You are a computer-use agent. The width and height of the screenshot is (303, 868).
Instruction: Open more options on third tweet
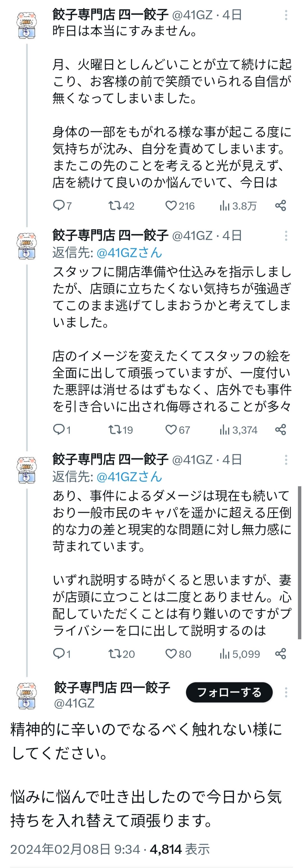286,460
